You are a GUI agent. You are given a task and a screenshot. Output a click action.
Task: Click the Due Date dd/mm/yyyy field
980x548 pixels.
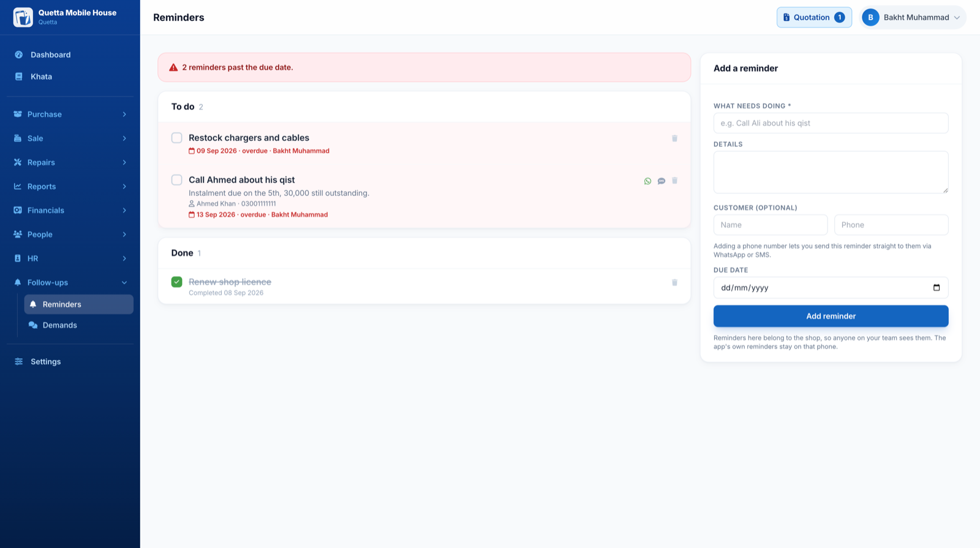[x=831, y=288]
